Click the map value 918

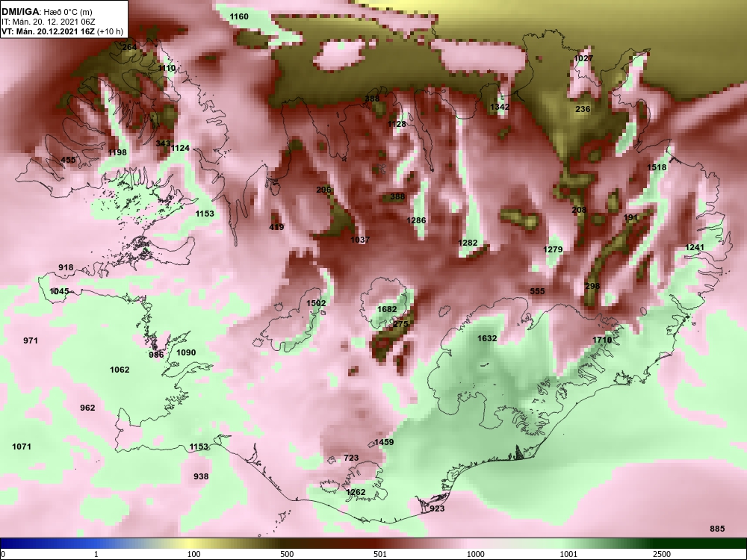coord(66,267)
